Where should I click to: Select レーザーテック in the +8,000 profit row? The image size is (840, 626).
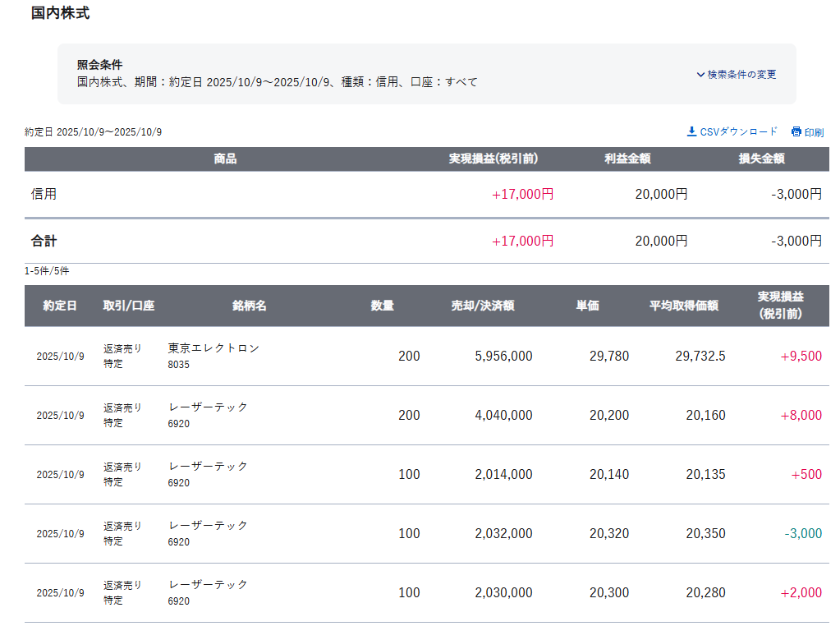pos(208,407)
